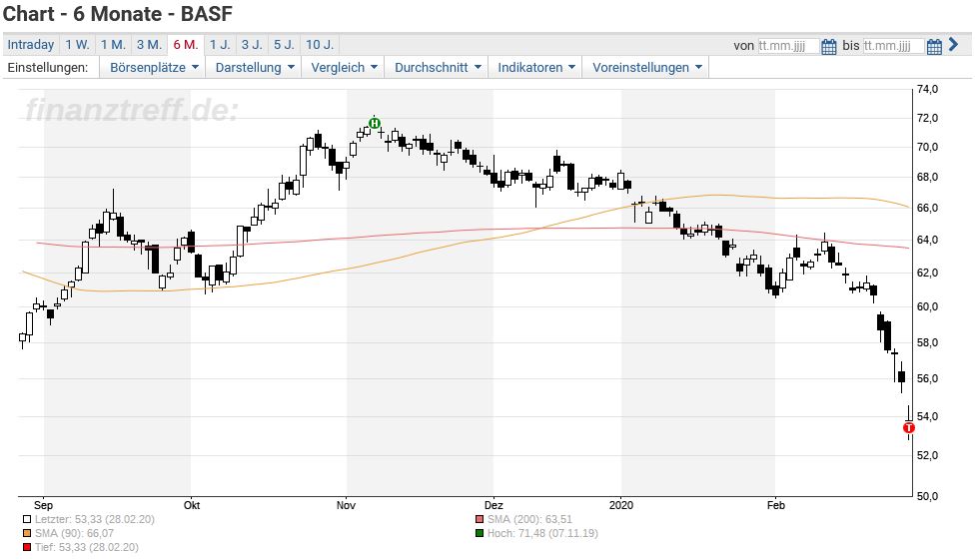
Task: Click the orange SMA (90) legend swatch
Action: point(27,533)
